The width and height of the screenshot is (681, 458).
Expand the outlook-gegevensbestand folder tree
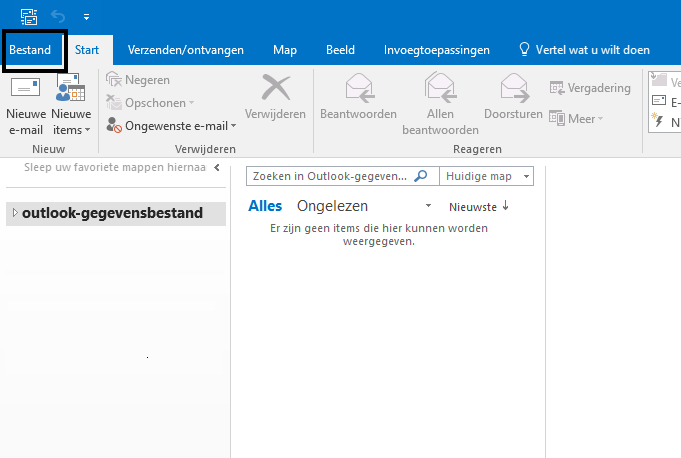point(14,213)
